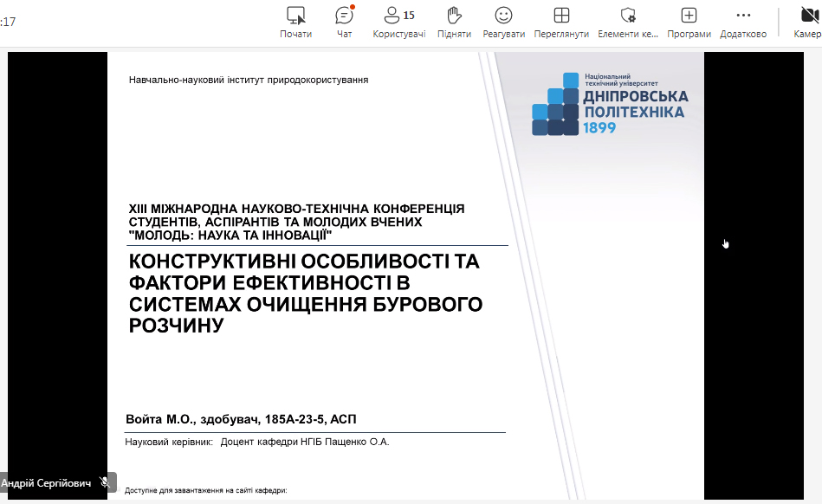Open Елементи керування shield icon
Screen dimensions: 822x504
click(628, 16)
